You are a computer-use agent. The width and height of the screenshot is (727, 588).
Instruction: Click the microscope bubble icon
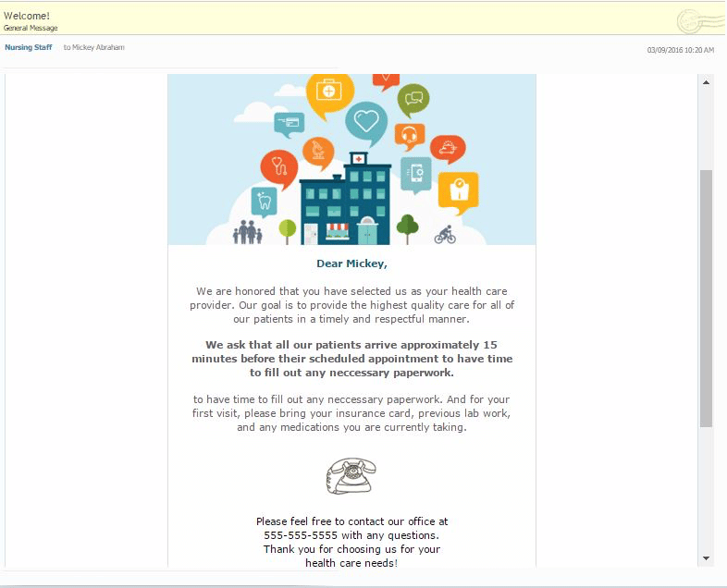(318, 153)
